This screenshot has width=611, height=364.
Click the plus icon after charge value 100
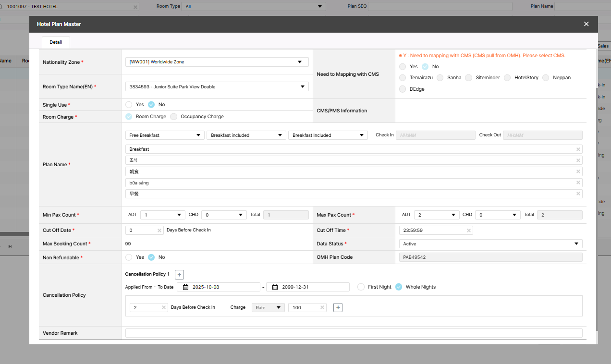[338, 307]
